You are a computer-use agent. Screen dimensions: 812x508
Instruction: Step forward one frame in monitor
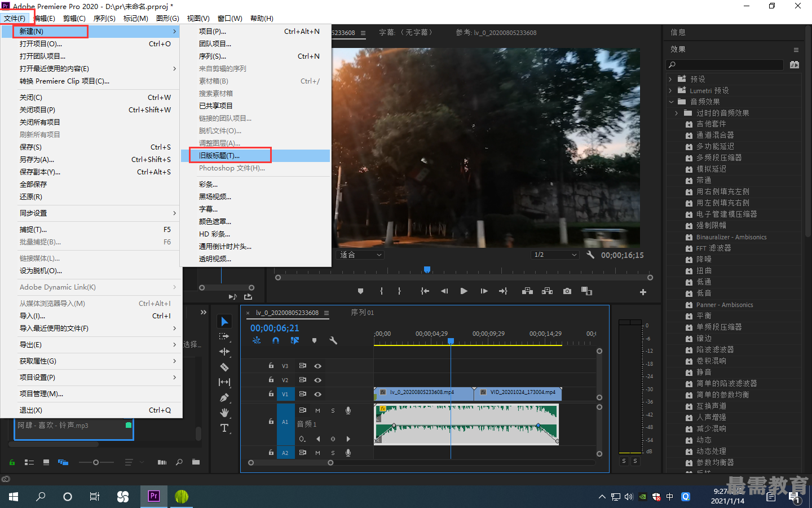[x=484, y=291]
